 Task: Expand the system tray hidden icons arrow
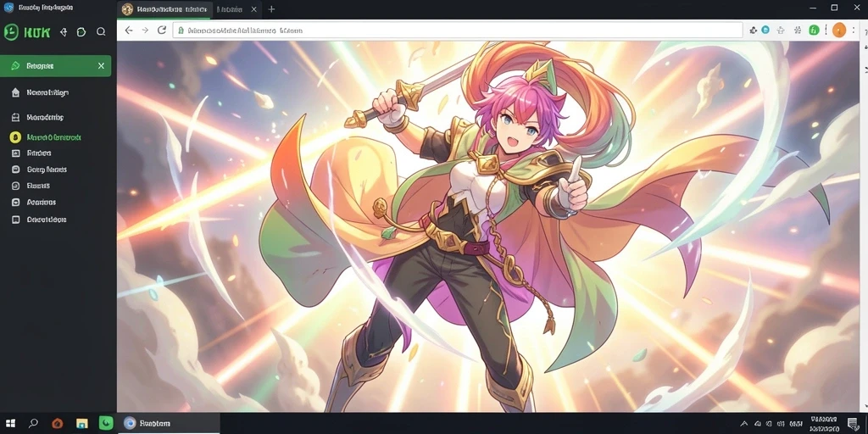743,424
